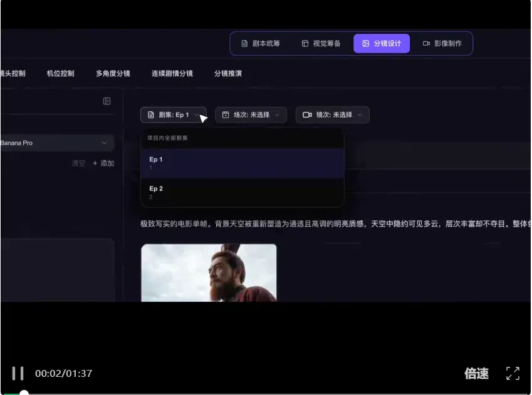Click the 镜头控制 sub-tab
This screenshot has height=395, width=532.
13,73
